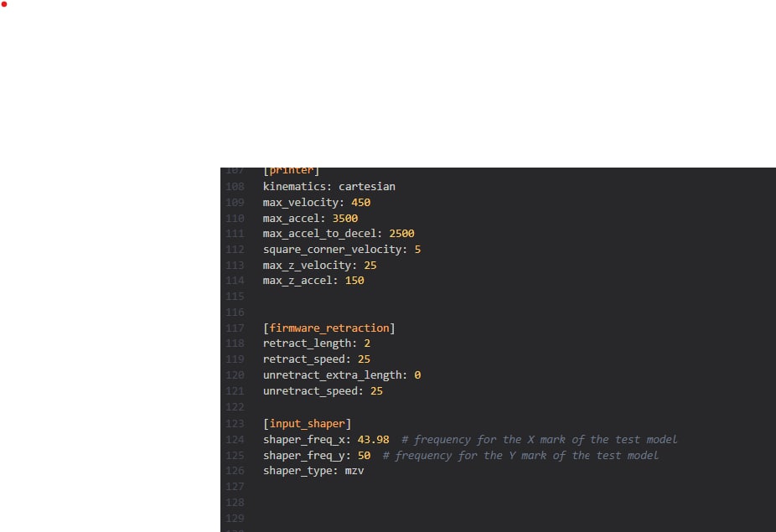Image resolution: width=776 pixels, height=532 pixels.
Task: Click line number 123 in the gutter
Action: 235,424
